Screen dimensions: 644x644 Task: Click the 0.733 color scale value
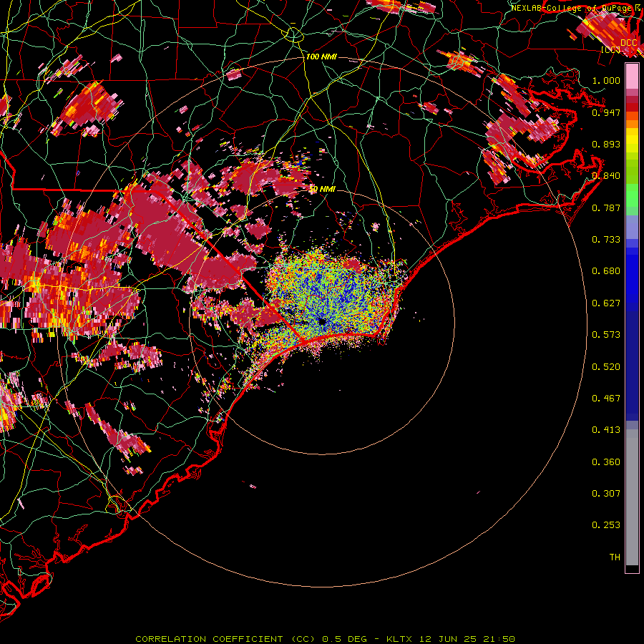(606, 240)
